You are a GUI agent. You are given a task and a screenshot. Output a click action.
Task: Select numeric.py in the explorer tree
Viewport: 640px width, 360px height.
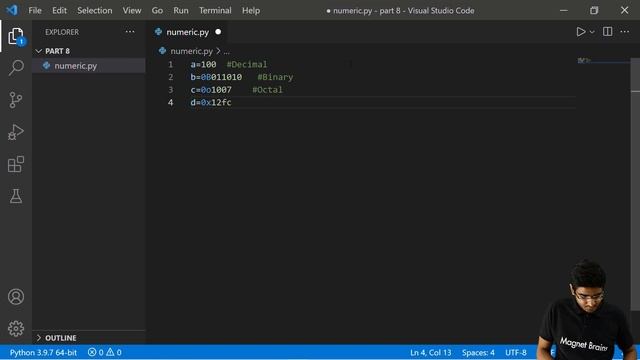[x=89, y=66]
